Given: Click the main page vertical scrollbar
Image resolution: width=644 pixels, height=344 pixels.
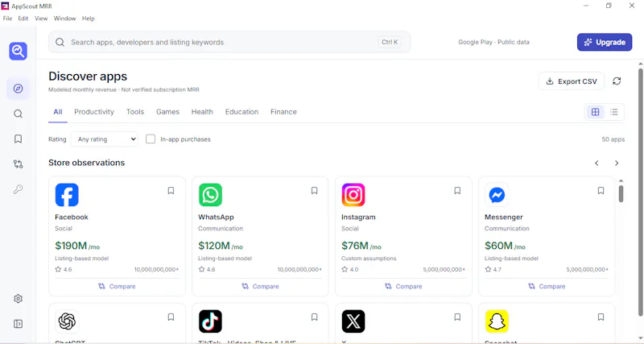Looking at the screenshot, I should (x=640, y=193).
